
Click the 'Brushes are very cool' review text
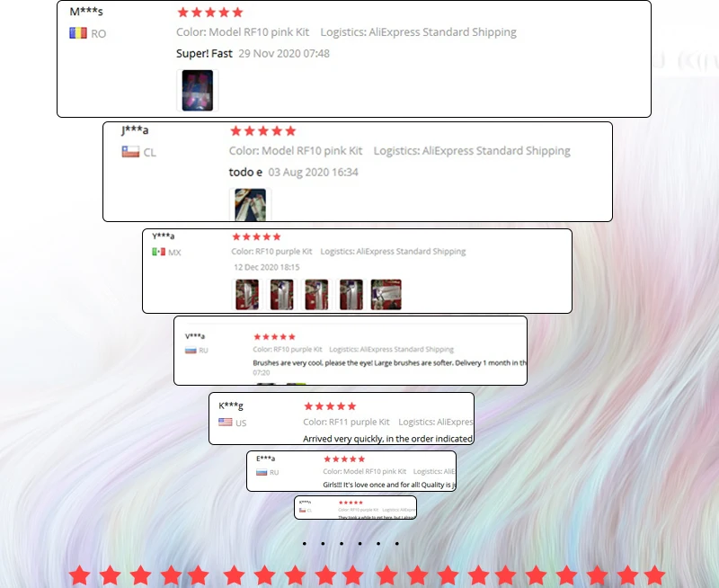coord(390,363)
